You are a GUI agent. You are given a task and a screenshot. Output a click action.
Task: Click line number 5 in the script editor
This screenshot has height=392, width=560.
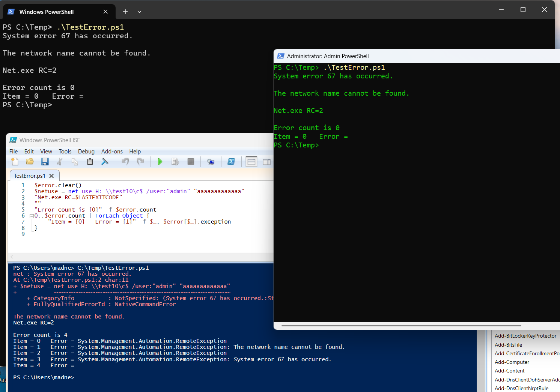tap(23, 210)
